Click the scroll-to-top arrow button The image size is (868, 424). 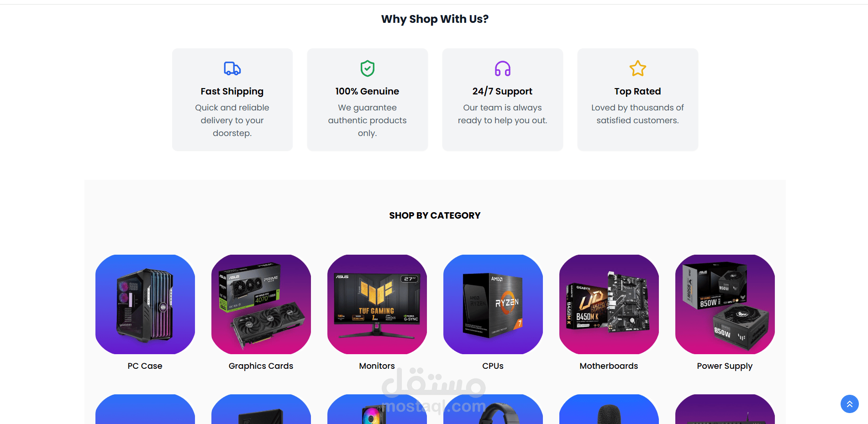coord(849,404)
